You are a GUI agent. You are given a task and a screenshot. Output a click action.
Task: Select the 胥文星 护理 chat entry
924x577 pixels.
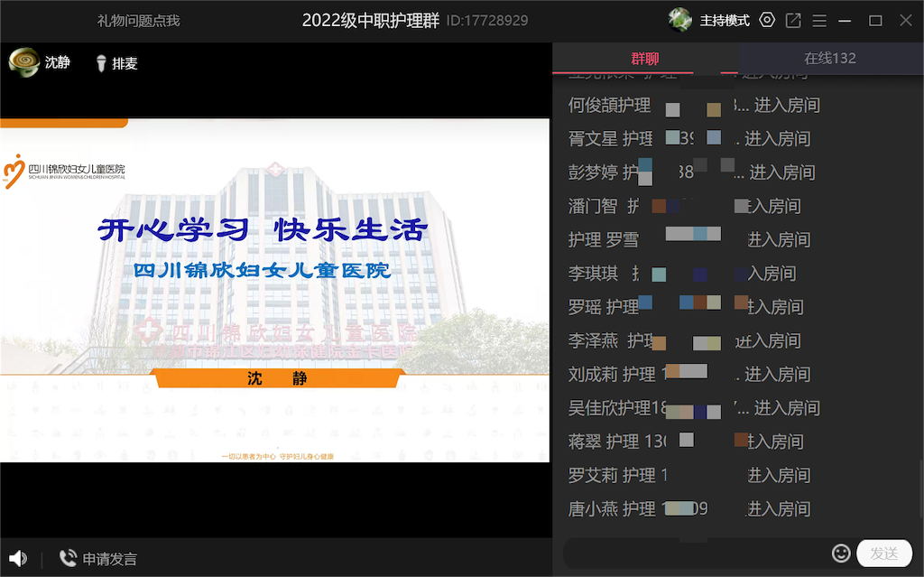[x=689, y=139]
